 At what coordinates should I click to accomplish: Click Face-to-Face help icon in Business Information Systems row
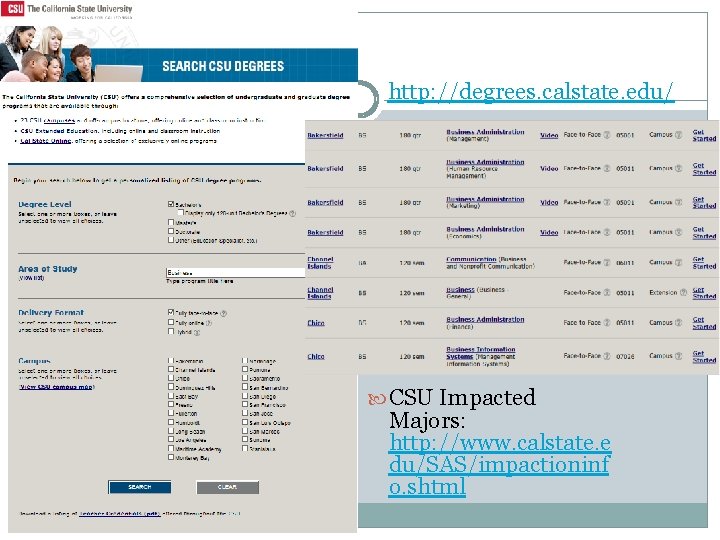pyautogui.click(x=607, y=356)
